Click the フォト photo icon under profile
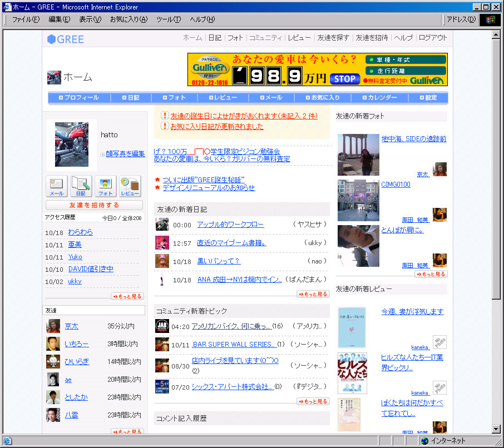Image resolution: width=504 pixels, height=448 pixels. 105,186
